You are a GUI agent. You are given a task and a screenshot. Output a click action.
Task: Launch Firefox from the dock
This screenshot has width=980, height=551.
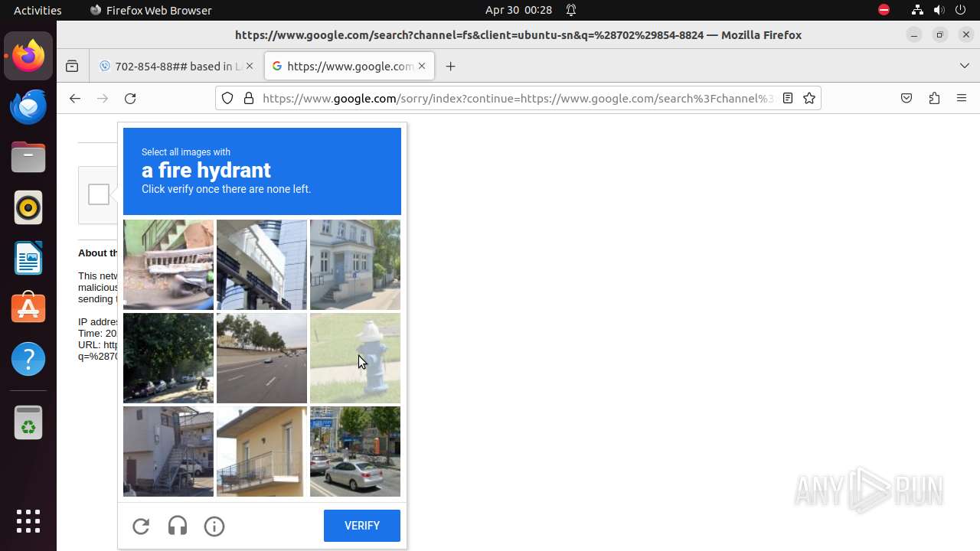(x=28, y=56)
